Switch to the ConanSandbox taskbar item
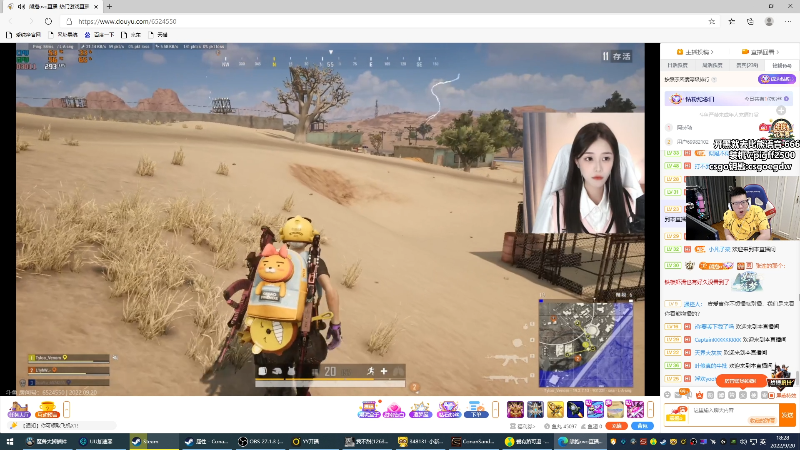The width and height of the screenshot is (800, 450). click(473, 442)
